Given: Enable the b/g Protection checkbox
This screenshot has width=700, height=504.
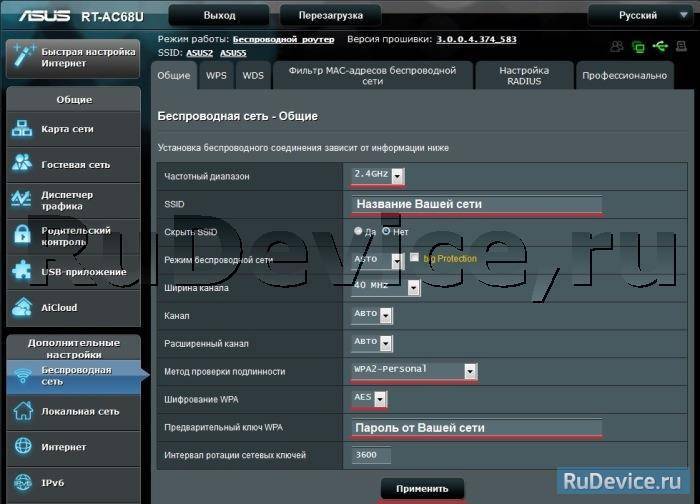Looking at the screenshot, I should tap(414, 257).
